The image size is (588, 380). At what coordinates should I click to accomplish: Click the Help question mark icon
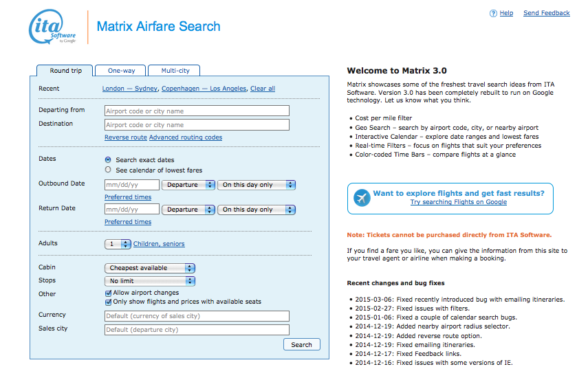(493, 13)
